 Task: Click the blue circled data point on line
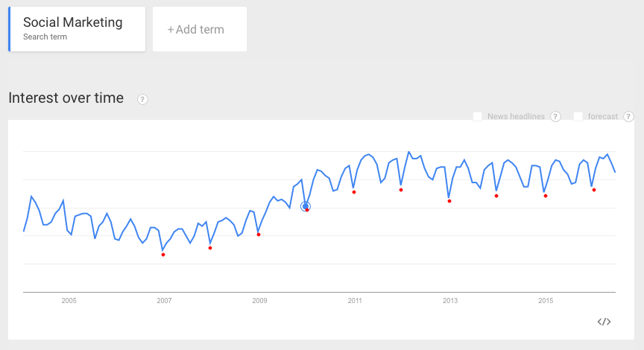305,206
